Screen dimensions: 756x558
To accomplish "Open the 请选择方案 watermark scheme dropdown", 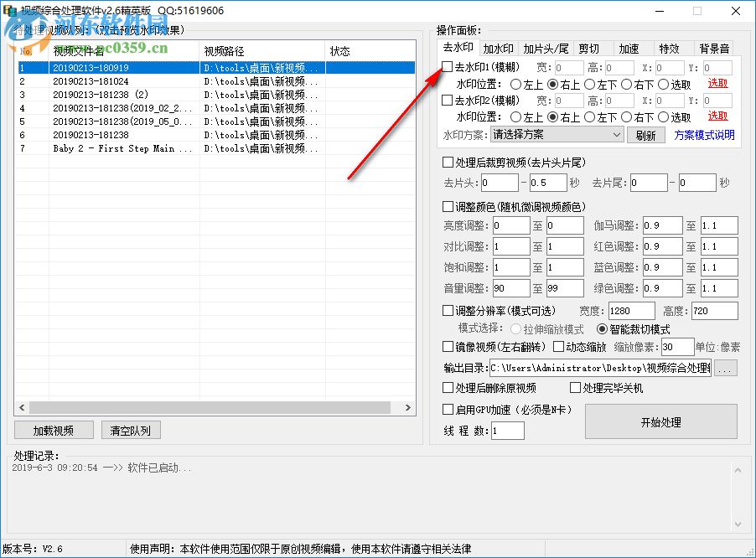I will (x=556, y=134).
